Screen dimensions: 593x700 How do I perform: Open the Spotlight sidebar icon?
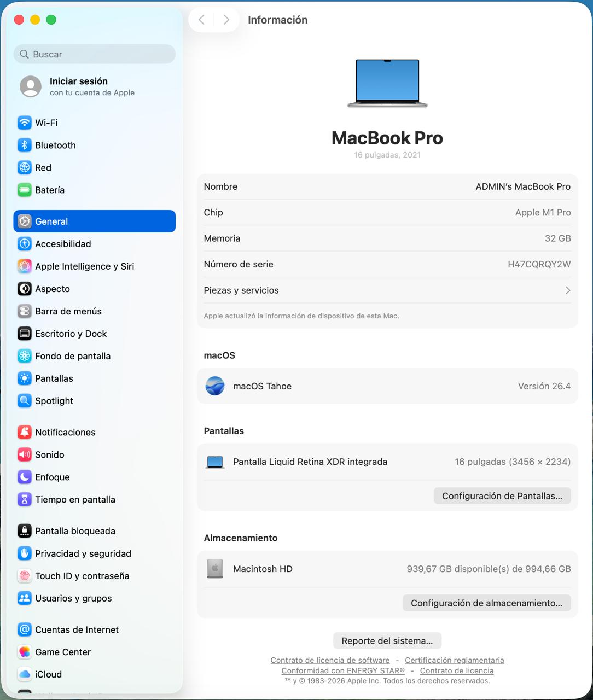(24, 401)
